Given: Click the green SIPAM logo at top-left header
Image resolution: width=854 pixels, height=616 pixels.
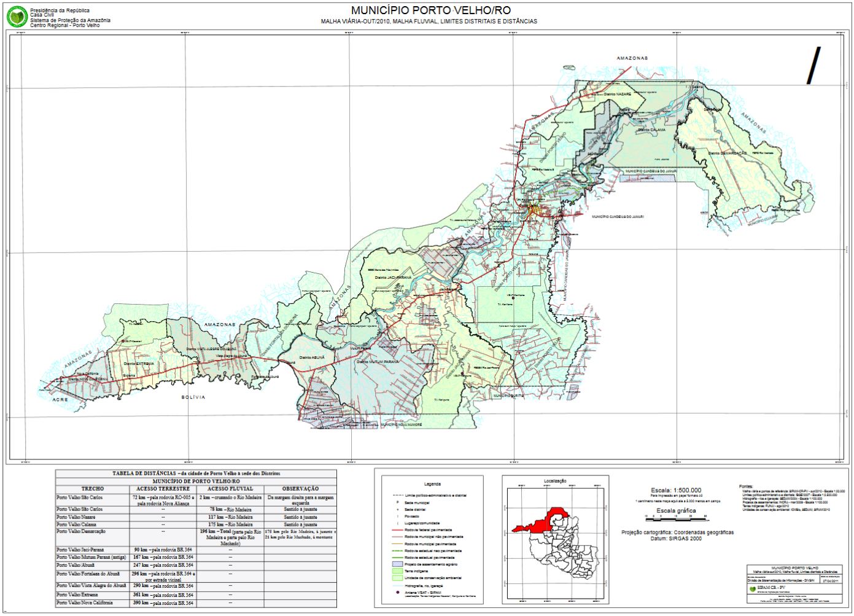Looking at the screenshot, I should pyautogui.click(x=17, y=17).
